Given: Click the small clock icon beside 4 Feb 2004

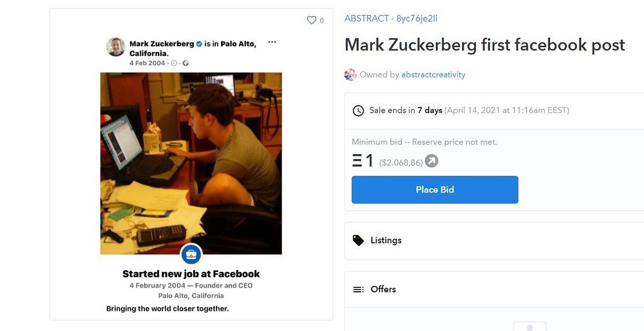Looking at the screenshot, I should tap(174, 63).
